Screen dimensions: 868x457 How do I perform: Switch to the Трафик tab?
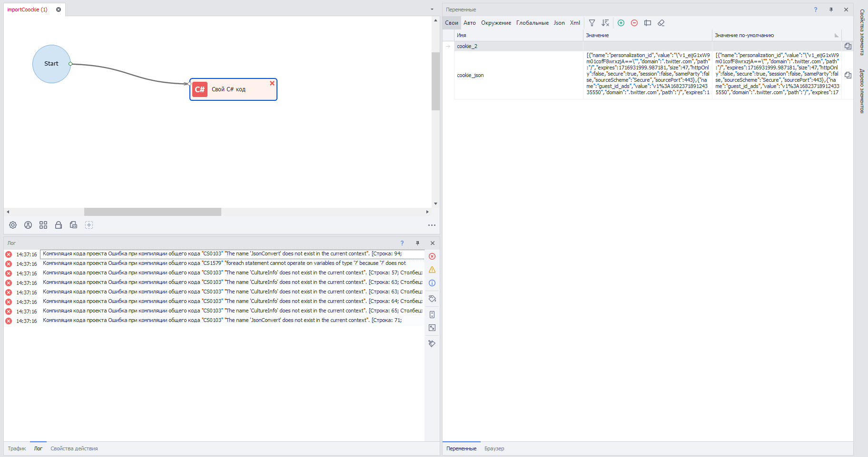17,448
